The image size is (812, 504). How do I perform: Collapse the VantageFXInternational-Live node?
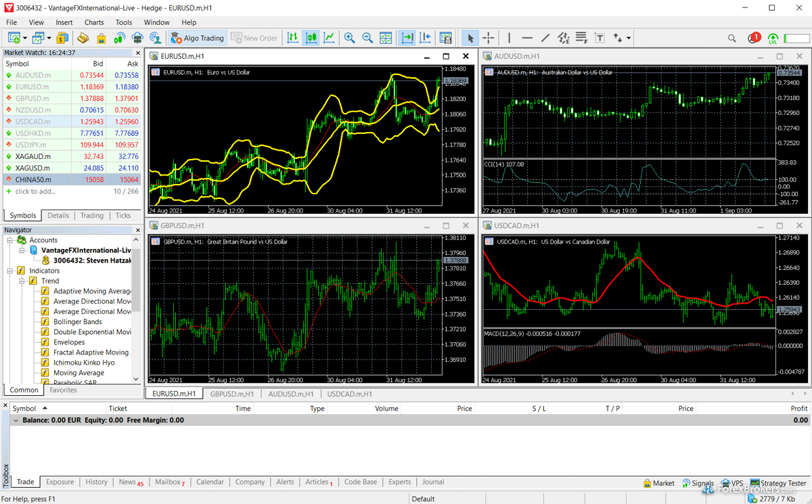22,250
